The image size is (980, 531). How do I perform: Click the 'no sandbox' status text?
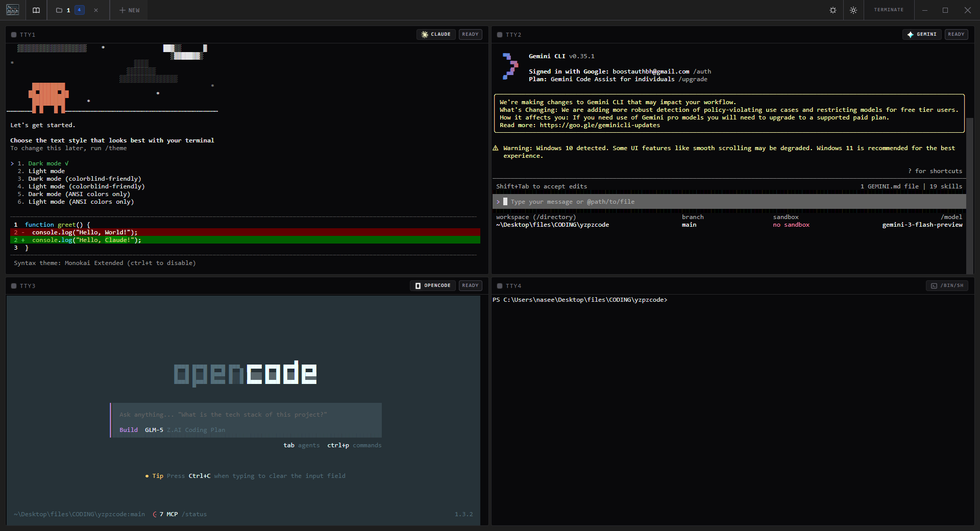click(x=791, y=225)
